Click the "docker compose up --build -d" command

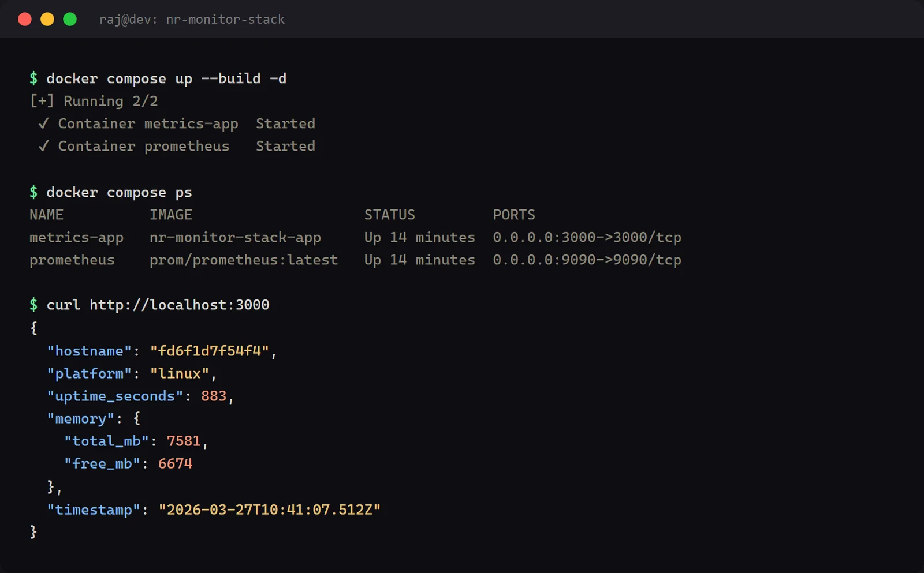(x=166, y=78)
